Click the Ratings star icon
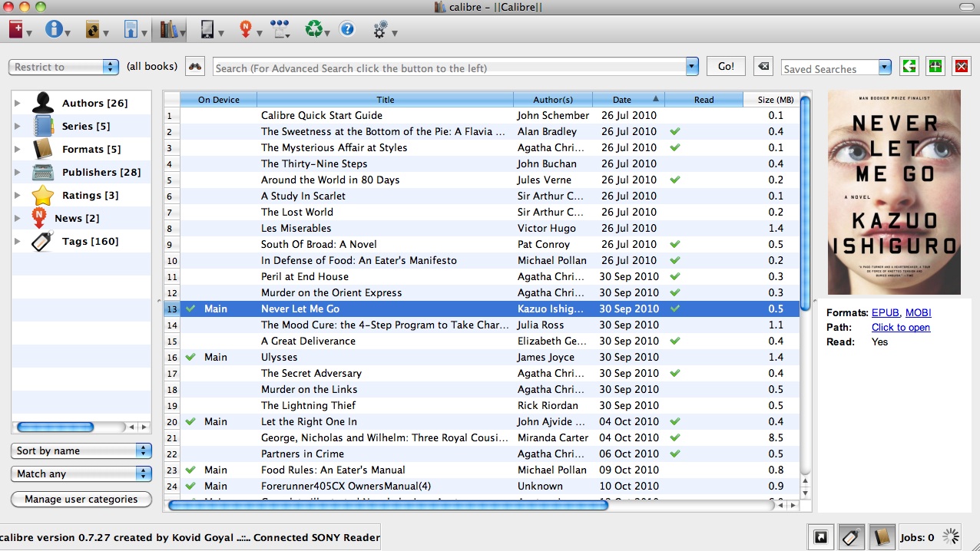 [43, 195]
